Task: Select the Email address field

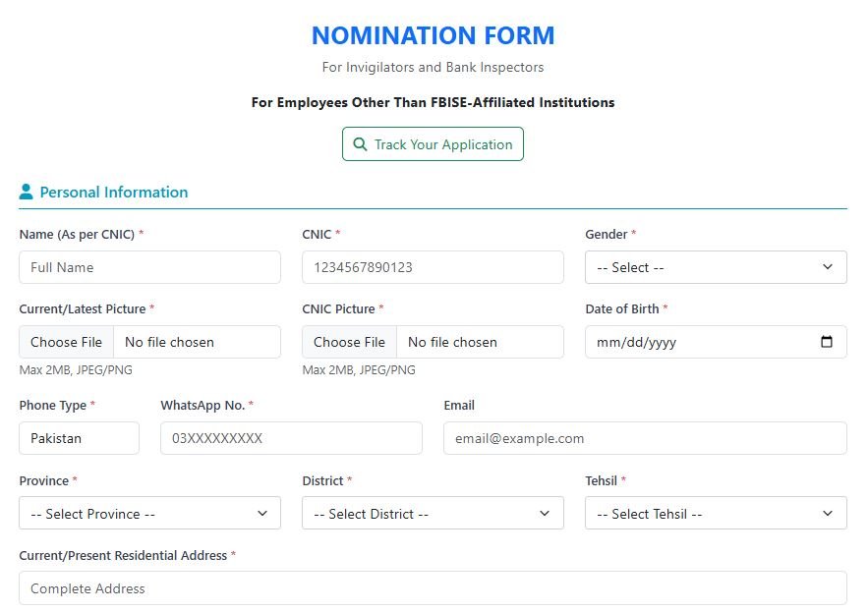Action: pos(645,438)
